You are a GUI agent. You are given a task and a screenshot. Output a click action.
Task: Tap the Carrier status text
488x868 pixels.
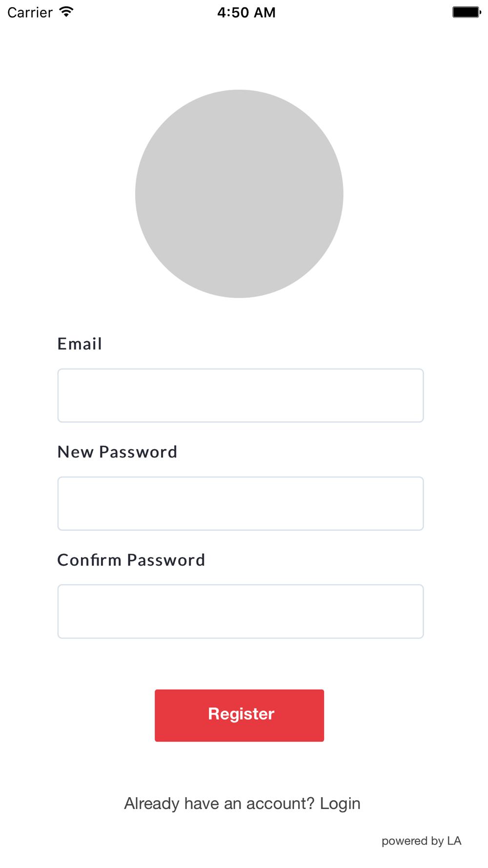(x=30, y=13)
